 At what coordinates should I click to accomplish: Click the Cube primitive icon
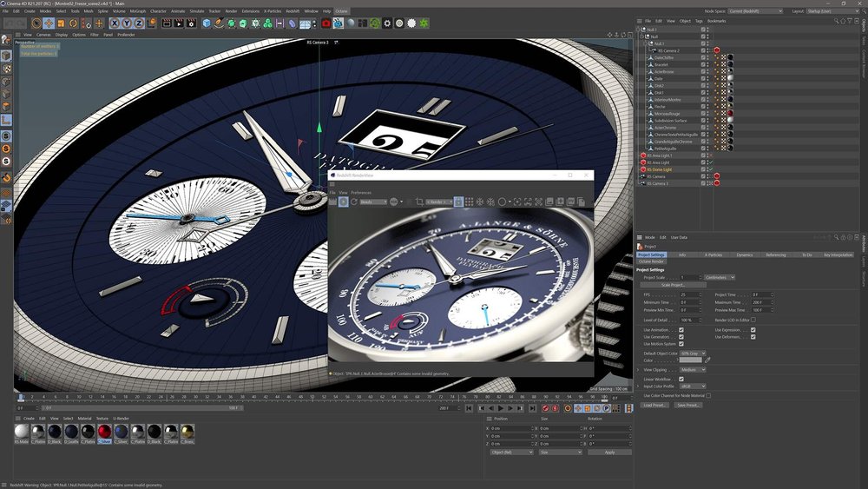(207, 23)
